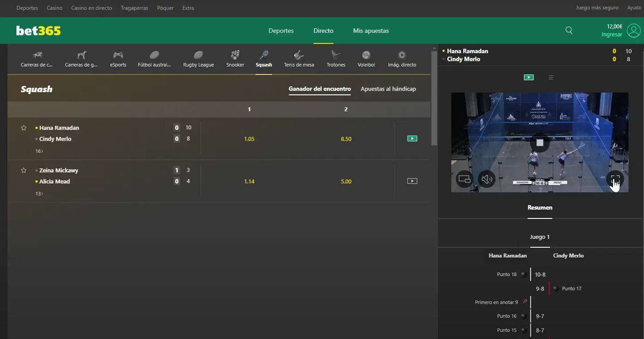The width and height of the screenshot is (644, 339).
Task: Expand the 13 markets for Mickawy match
Action: pos(39,193)
